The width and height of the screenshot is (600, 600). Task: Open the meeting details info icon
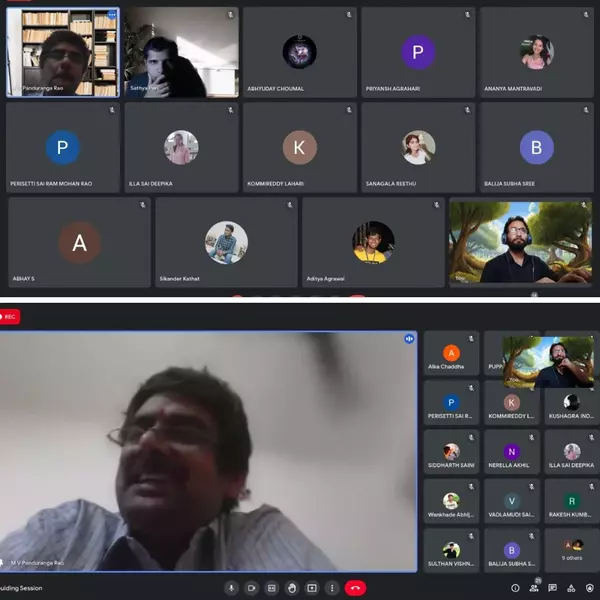(516, 588)
